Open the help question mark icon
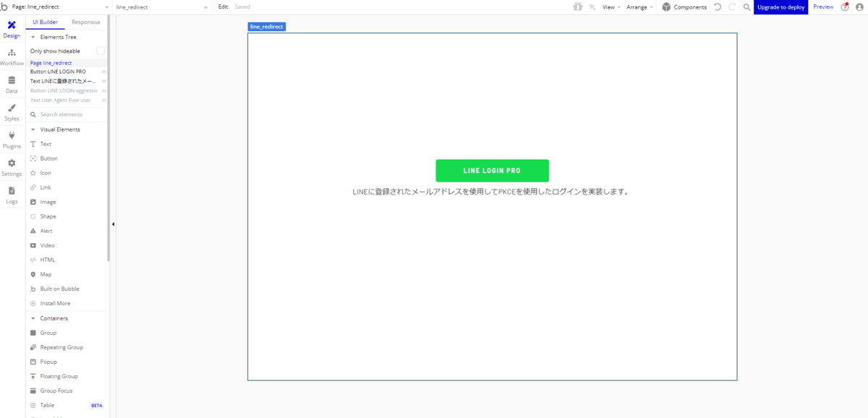The height and width of the screenshot is (418, 868). click(845, 7)
